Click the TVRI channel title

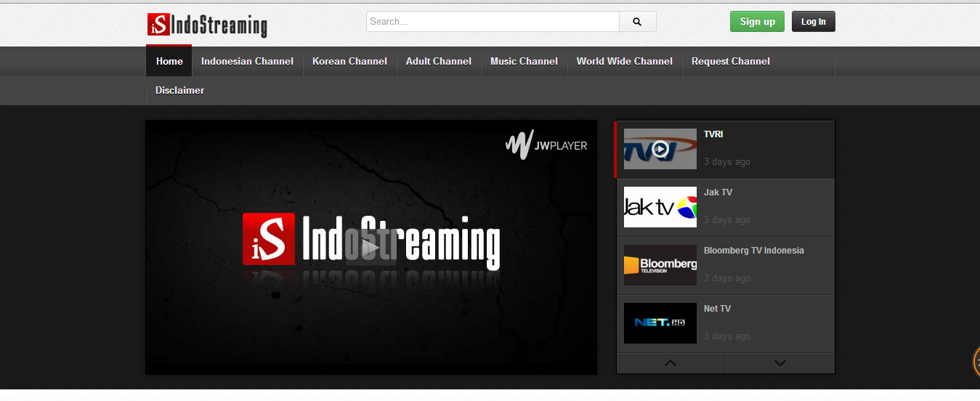pos(713,134)
